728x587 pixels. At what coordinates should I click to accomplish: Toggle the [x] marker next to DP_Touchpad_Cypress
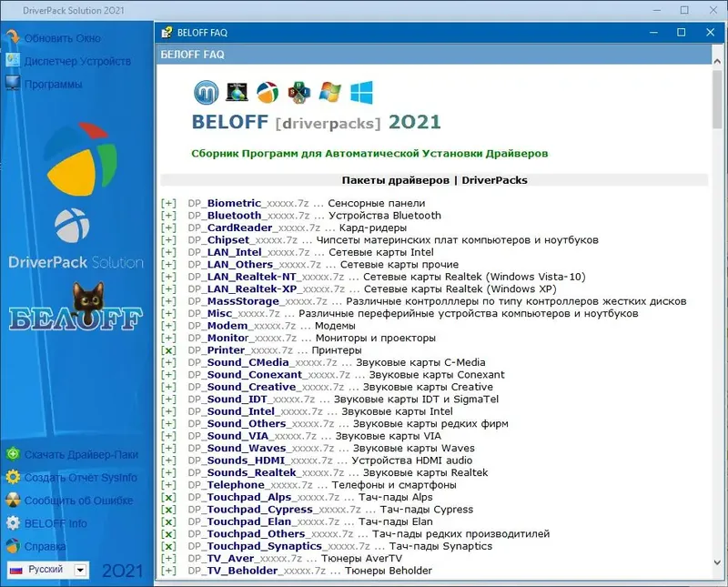click(x=168, y=510)
